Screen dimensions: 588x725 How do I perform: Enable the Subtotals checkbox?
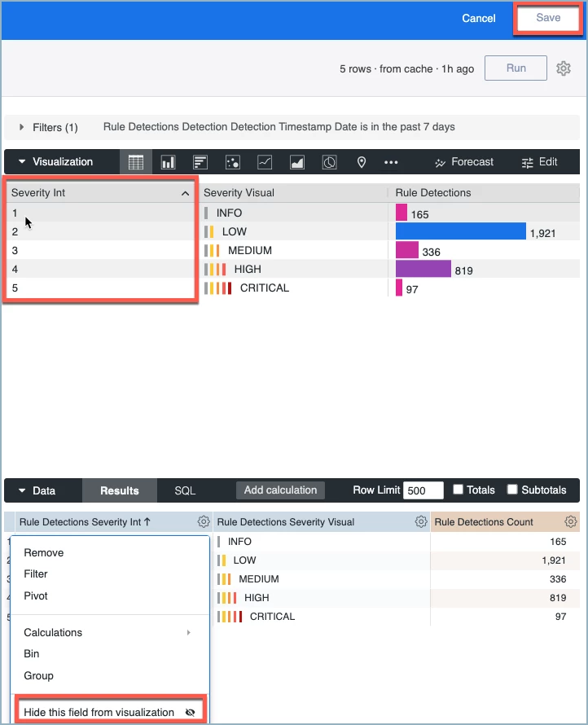click(512, 490)
